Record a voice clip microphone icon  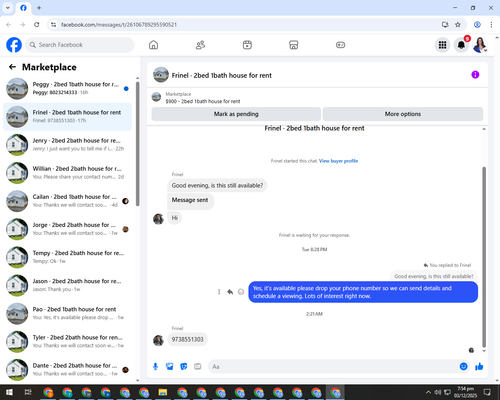[155, 367]
